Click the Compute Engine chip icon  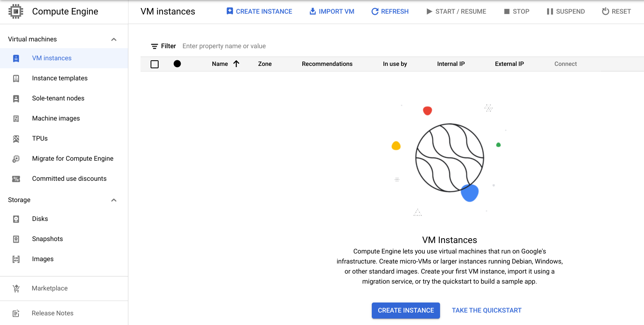pyautogui.click(x=16, y=11)
